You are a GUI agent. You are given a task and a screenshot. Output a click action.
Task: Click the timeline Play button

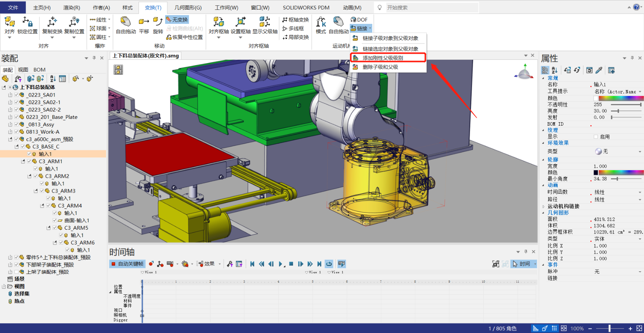tap(281, 264)
